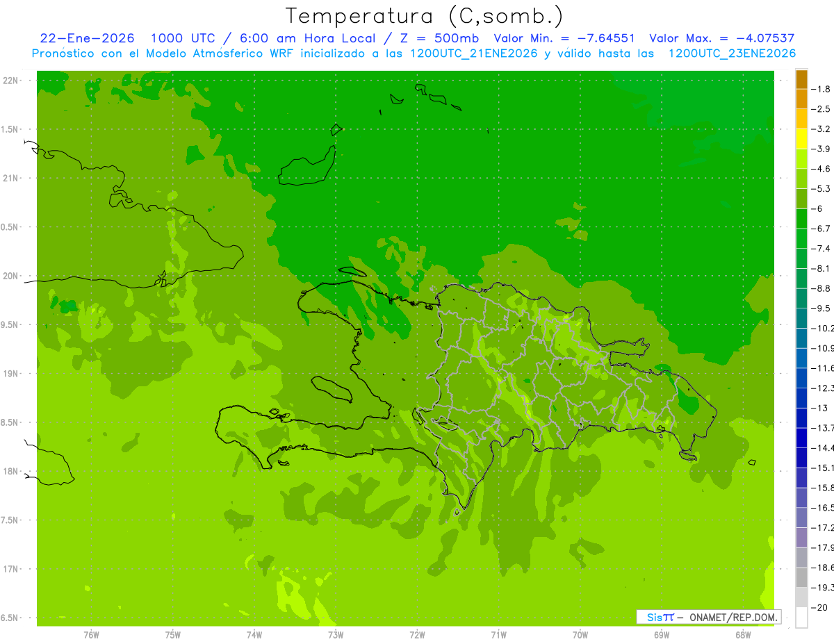Click the "71W" longitude axis label

pyautogui.click(x=498, y=635)
